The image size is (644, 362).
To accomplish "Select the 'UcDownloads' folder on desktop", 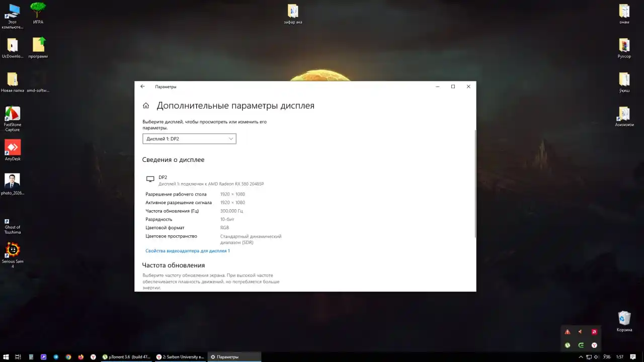I will tap(13, 48).
